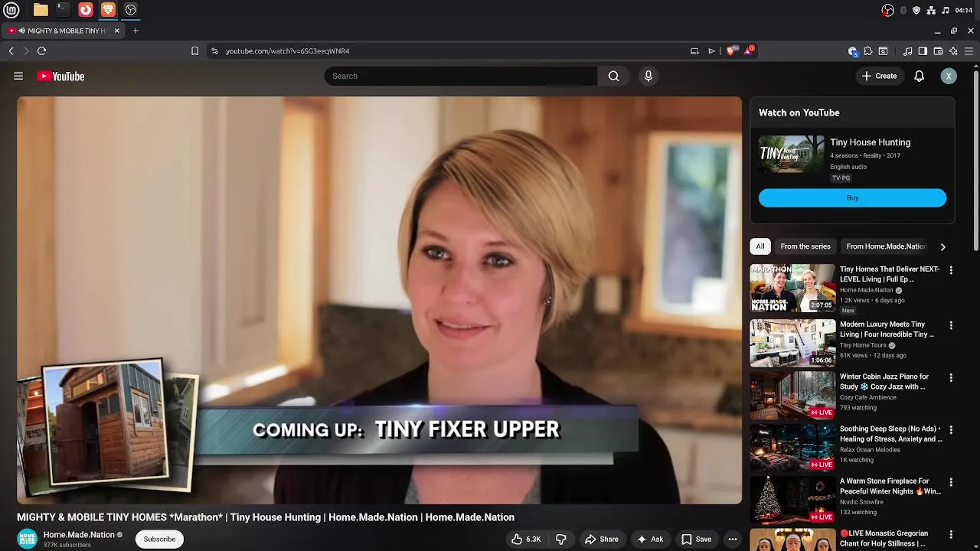The height and width of the screenshot is (551, 980).
Task: Close the MIGHTY & MOBILE TINY tab
Action: point(116,31)
